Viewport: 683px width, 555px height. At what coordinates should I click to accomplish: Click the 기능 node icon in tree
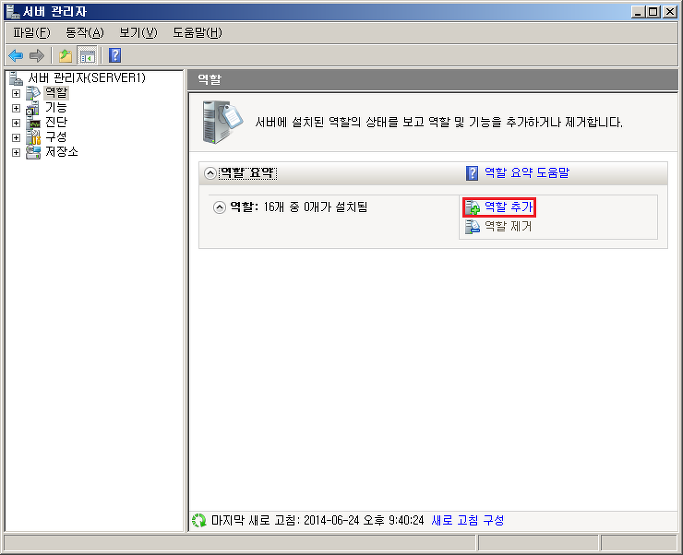tap(33, 108)
